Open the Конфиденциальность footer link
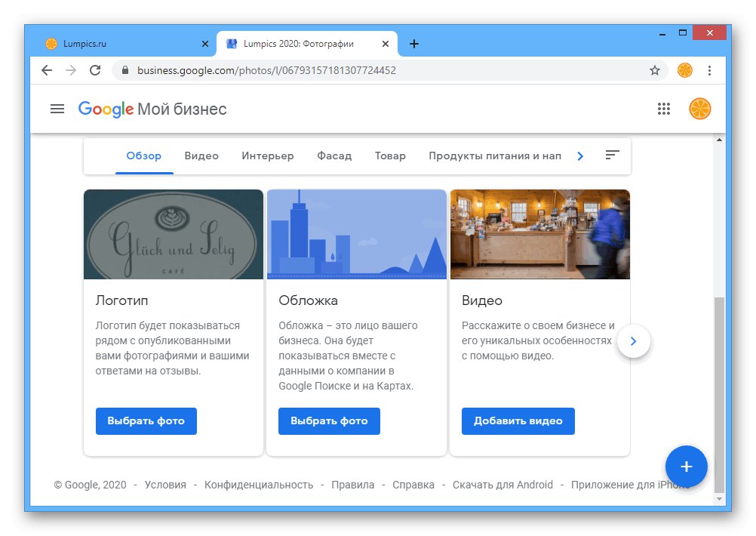 (259, 485)
